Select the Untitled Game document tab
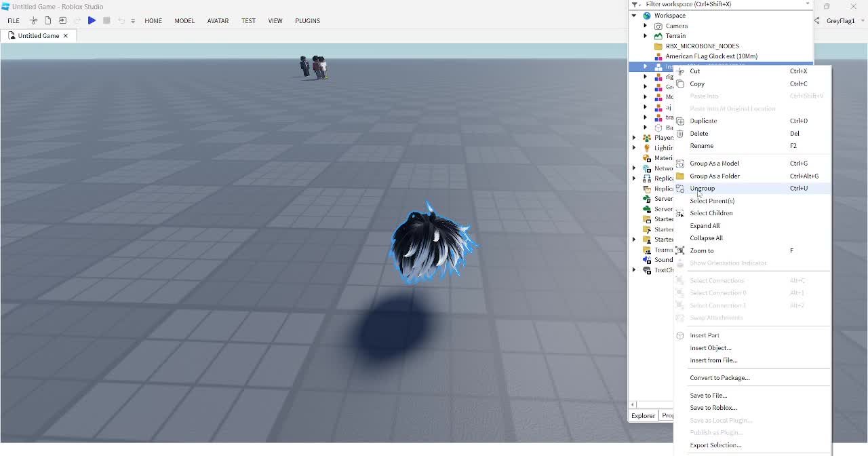The image size is (868, 456). coord(39,36)
